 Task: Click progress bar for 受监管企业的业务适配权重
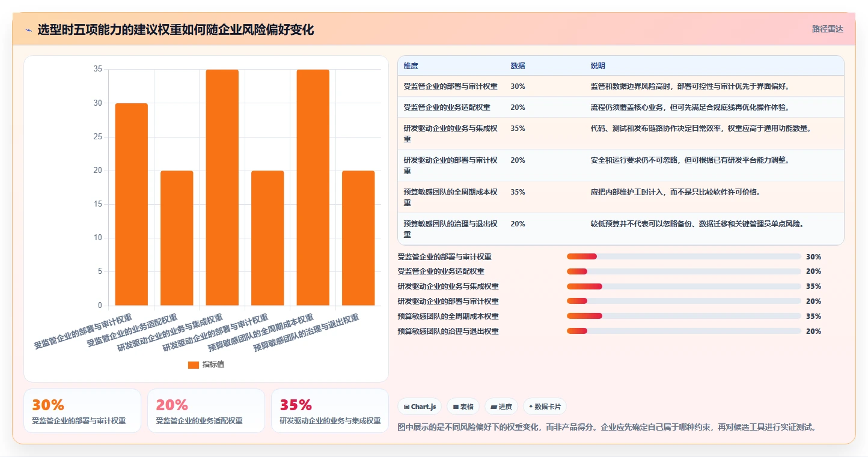pos(683,271)
